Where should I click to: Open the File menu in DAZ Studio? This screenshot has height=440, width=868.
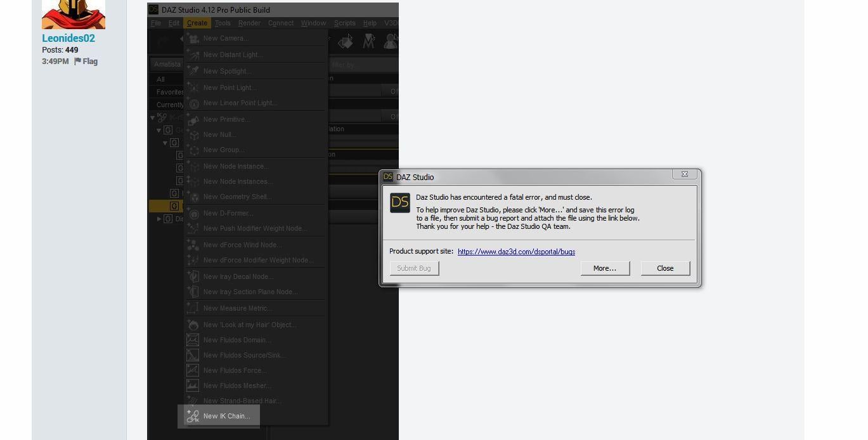tap(156, 23)
